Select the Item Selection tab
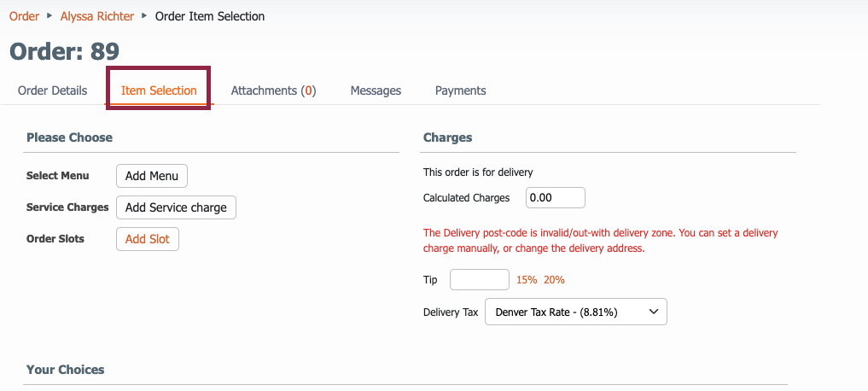Viewport: 868px width, 391px height. 159,90
